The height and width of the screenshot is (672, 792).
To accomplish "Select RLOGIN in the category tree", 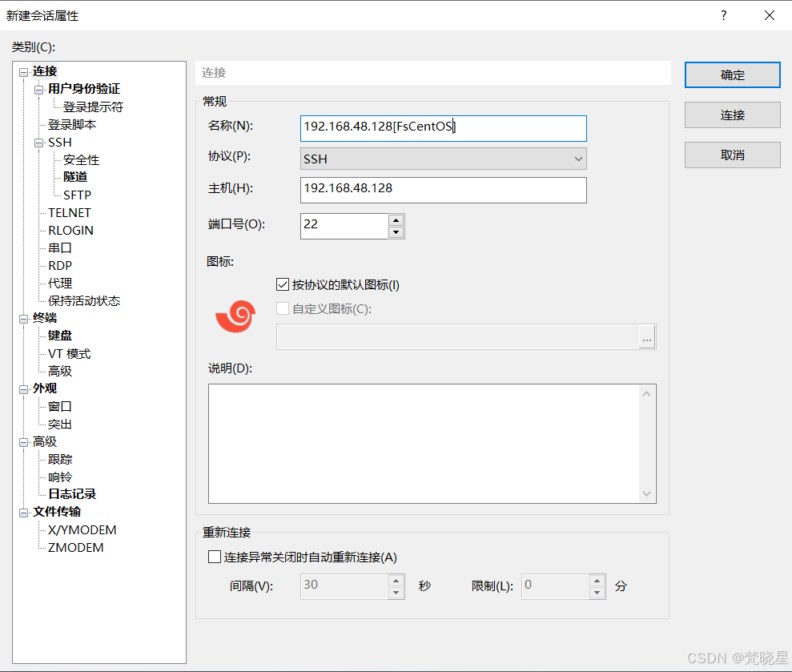I will tap(70, 231).
